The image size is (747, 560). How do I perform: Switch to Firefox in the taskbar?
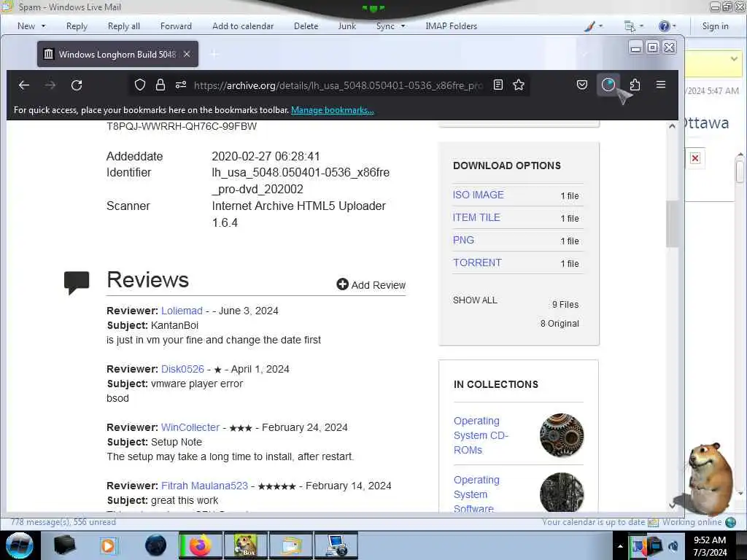tap(200, 545)
